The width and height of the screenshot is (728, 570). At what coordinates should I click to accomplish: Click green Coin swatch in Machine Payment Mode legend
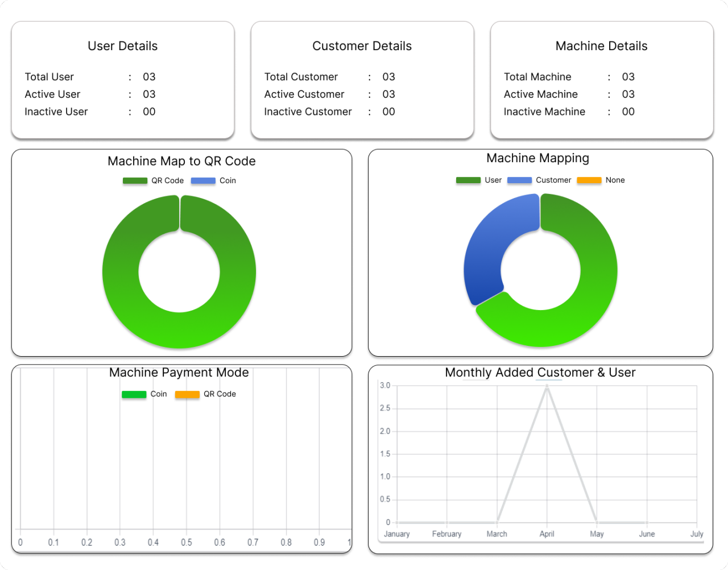[134, 394]
